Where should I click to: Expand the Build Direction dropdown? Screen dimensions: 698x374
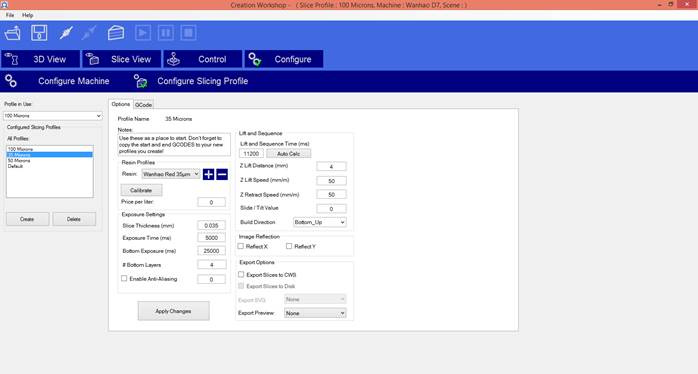pyautogui.click(x=319, y=222)
